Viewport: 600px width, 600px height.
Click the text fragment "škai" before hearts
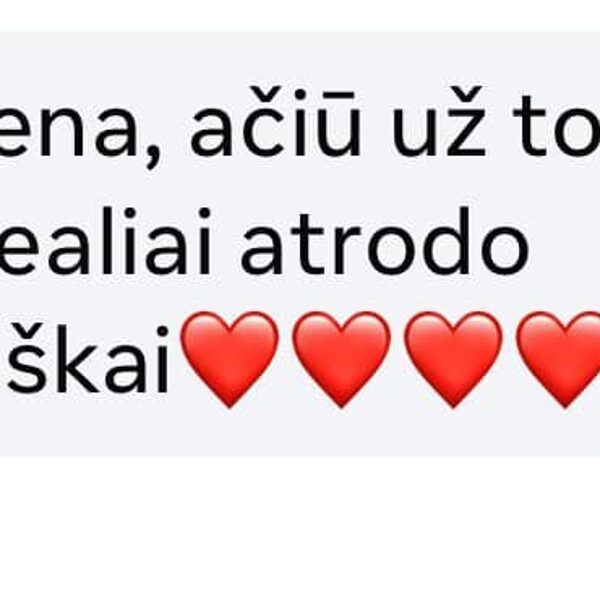point(88,359)
